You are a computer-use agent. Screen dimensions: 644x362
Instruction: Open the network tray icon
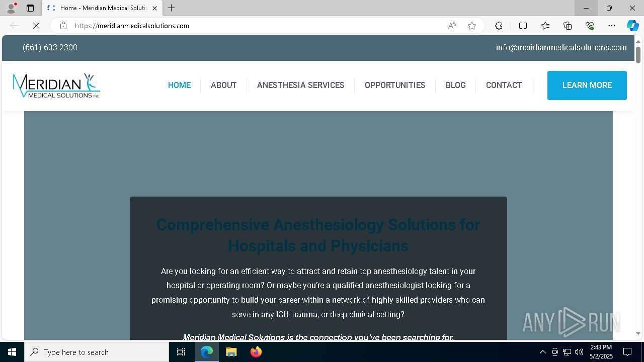click(567, 352)
